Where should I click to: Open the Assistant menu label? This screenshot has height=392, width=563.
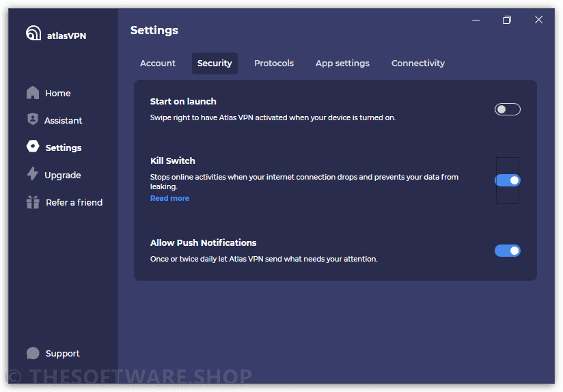click(x=63, y=121)
